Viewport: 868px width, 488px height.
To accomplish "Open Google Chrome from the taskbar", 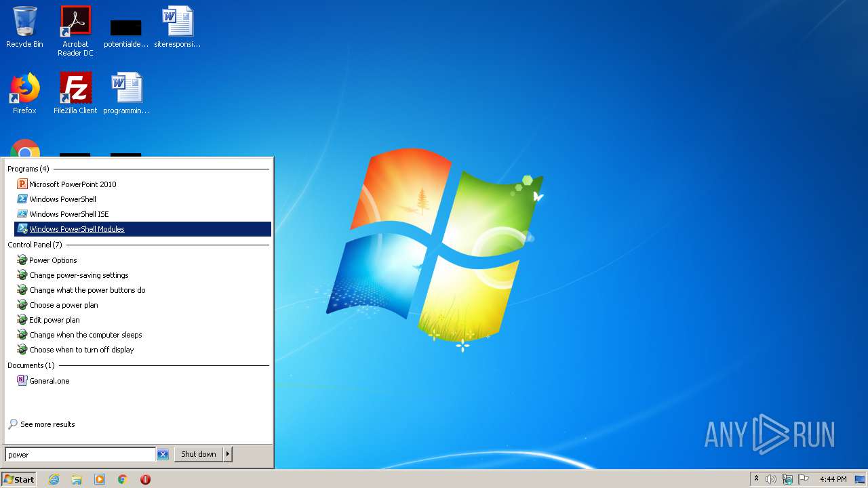I will coord(123,479).
